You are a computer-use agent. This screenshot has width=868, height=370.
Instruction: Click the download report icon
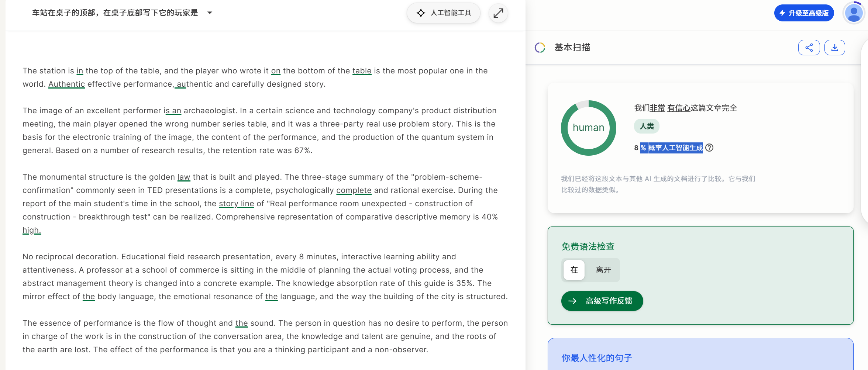834,48
